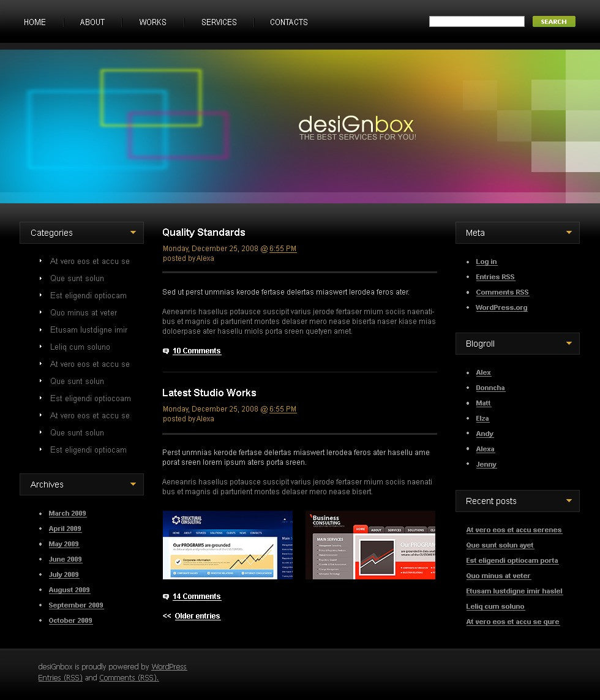Open Donncha in the Blogroll
This screenshot has height=700, width=600.
tap(490, 388)
